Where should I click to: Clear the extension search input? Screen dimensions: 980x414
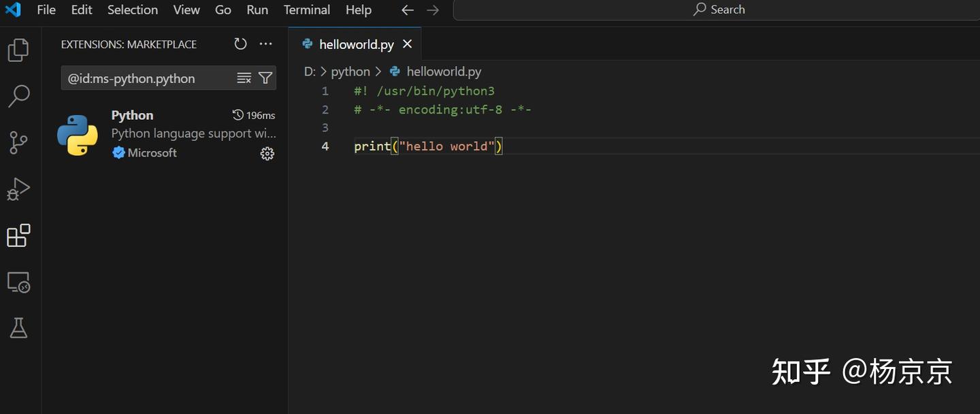(244, 78)
